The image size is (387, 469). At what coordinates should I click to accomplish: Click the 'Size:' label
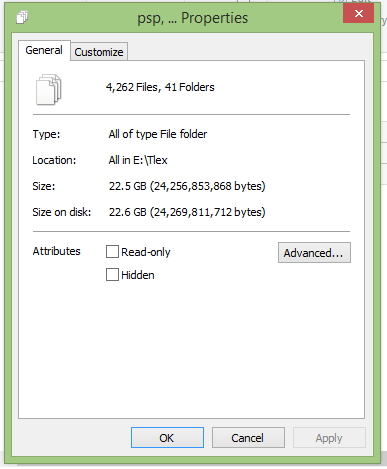pos(44,186)
